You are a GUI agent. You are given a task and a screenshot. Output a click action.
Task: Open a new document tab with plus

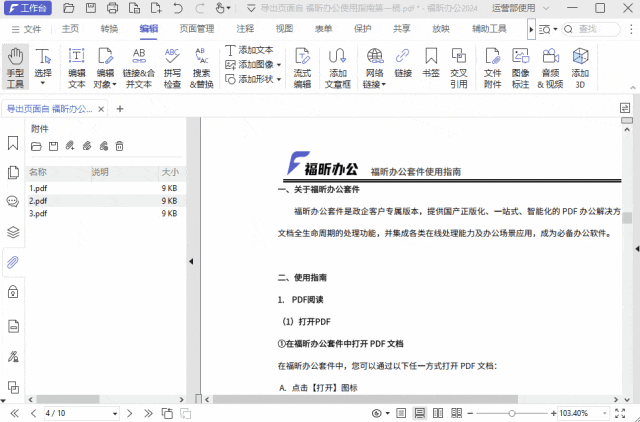click(120, 109)
